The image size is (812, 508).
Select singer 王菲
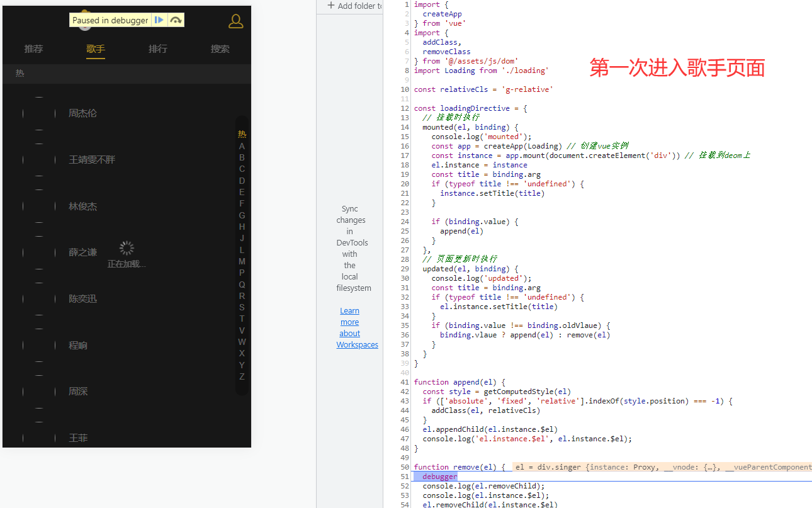(78, 438)
